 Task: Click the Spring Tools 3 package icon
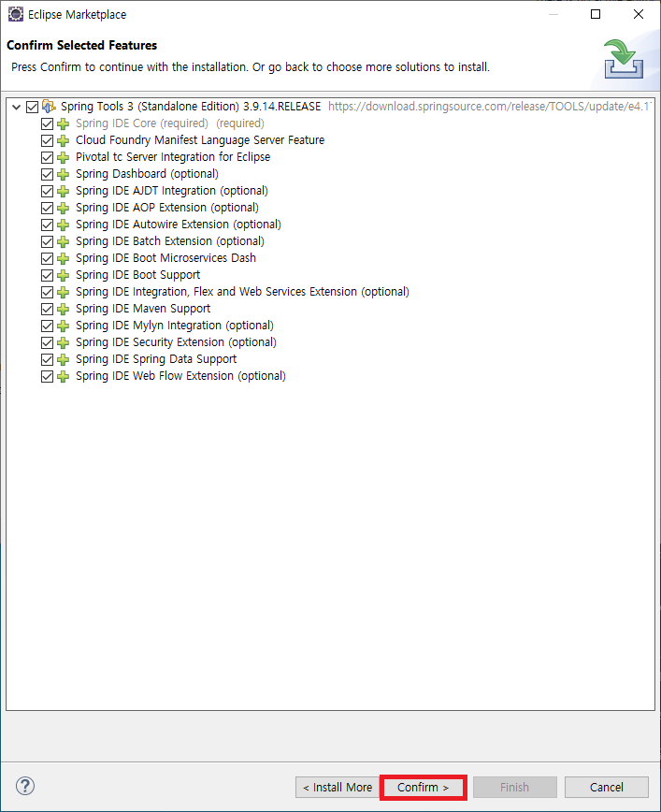[49, 107]
